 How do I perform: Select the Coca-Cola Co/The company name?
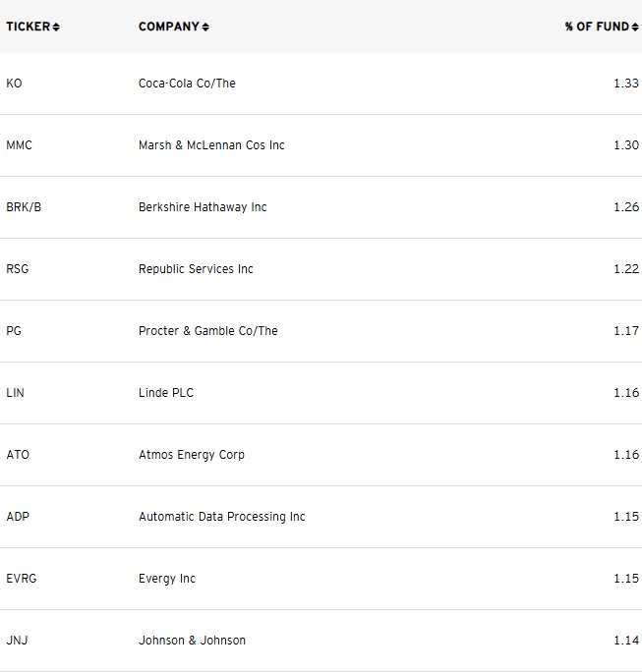pos(187,84)
